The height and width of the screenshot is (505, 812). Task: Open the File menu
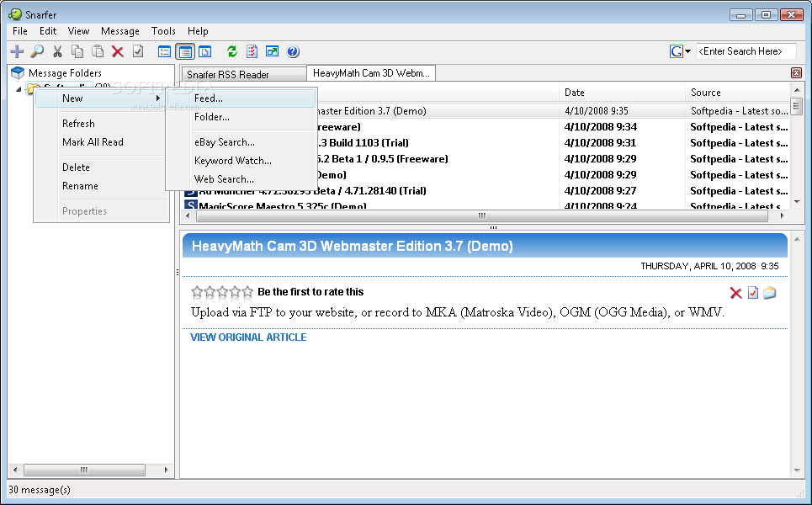point(19,31)
